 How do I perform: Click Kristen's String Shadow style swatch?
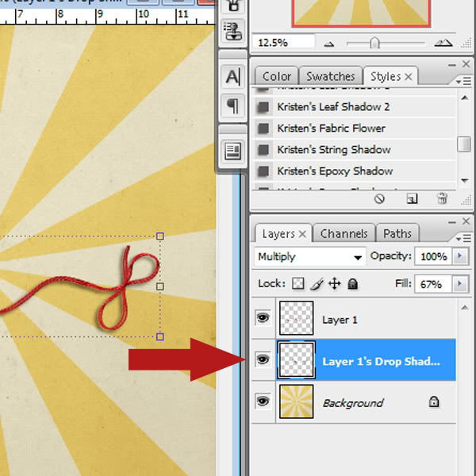point(263,150)
